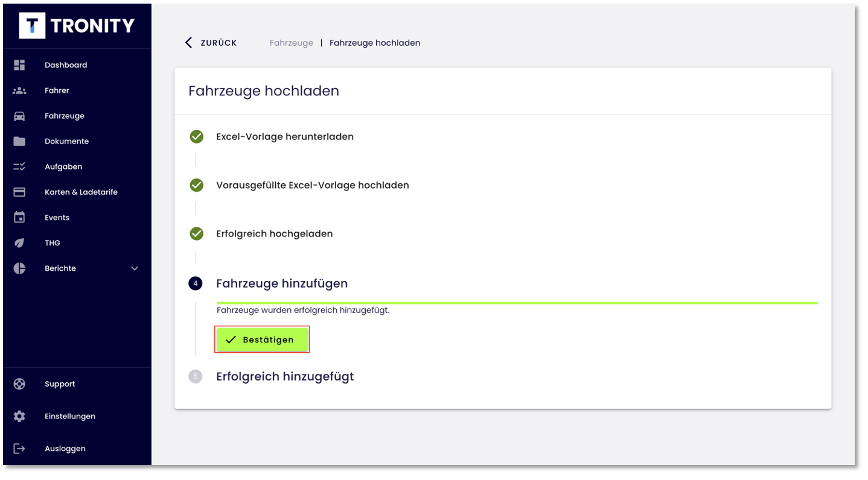Open the Support page link
Viewport: 868px width, 480px height.
click(x=60, y=384)
